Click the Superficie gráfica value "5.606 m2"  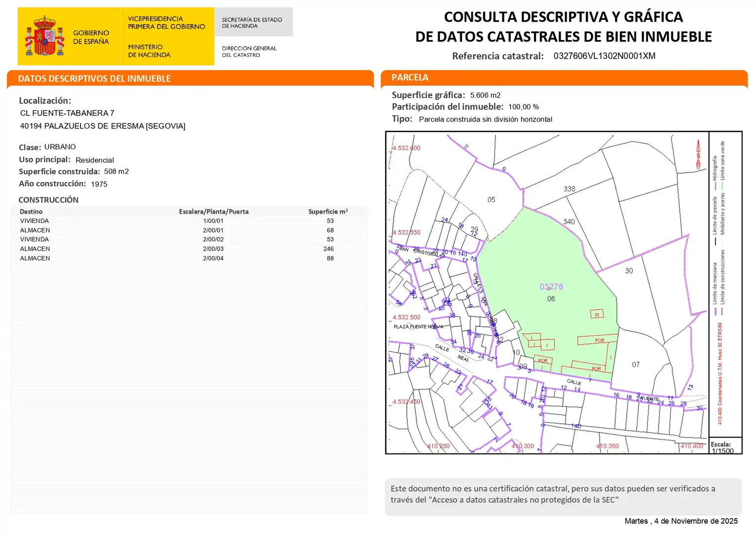(485, 95)
